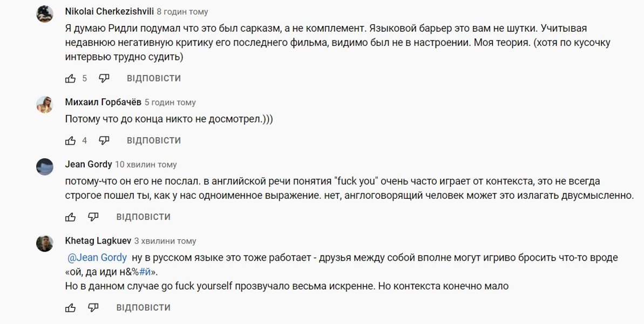644x324 pixels.
Task: Dislike Nikolai Cherkezishvili's comment
Action: coord(104,78)
